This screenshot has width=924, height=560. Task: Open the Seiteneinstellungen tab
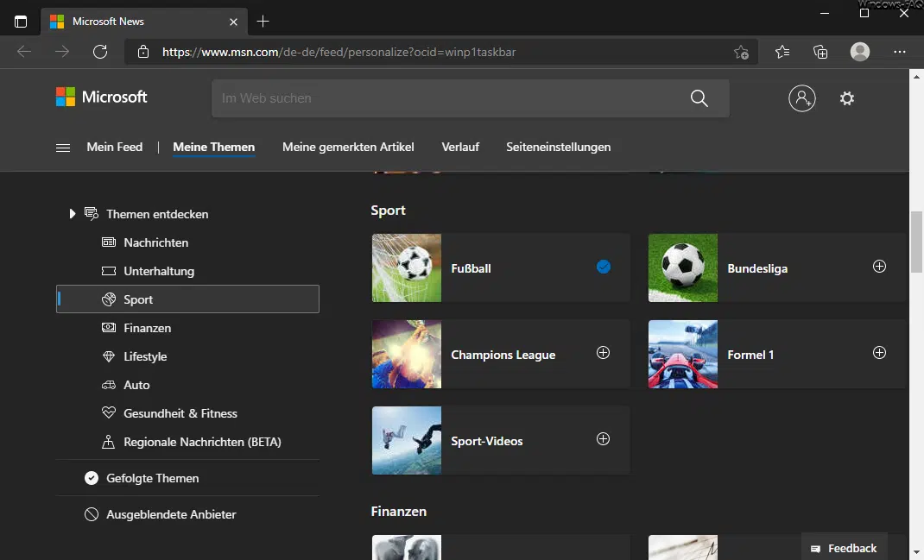click(x=558, y=148)
